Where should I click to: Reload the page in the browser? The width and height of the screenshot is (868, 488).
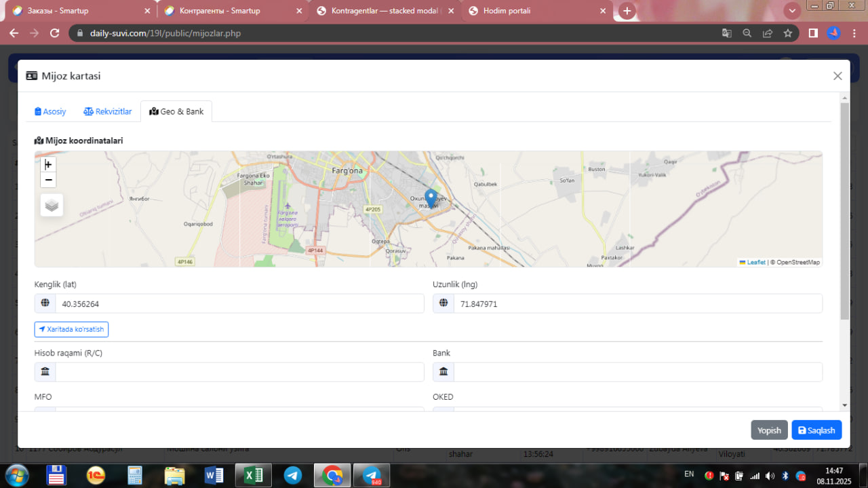point(56,33)
